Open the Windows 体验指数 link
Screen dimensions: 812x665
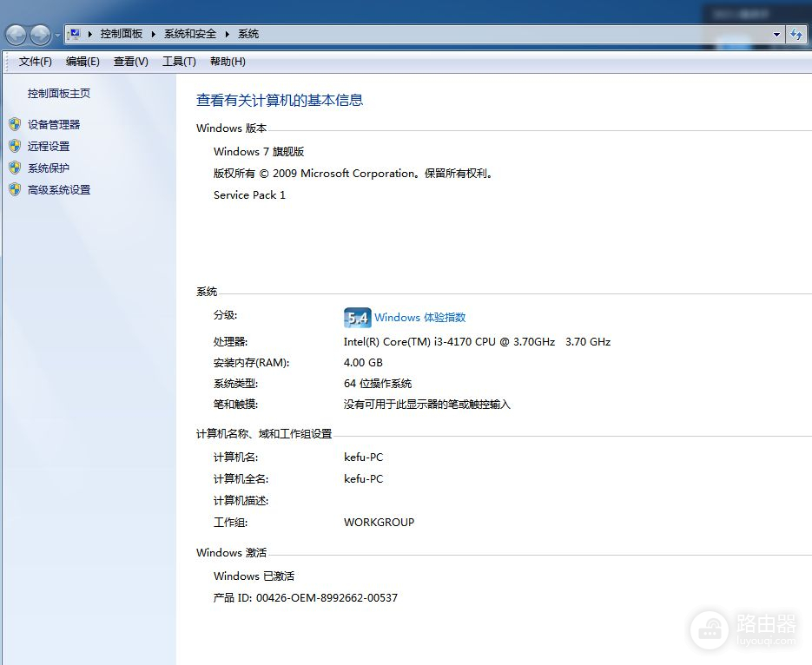click(419, 318)
